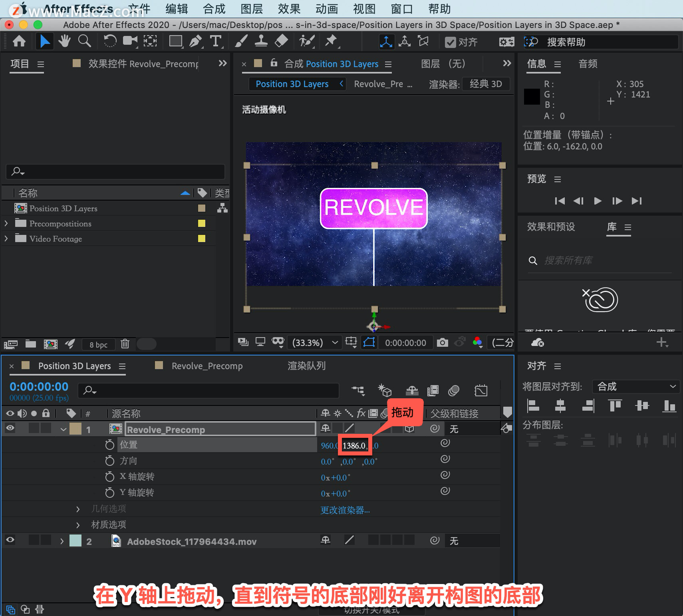This screenshot has width=683, height=616.
Task: Toggle the motion blur enable icon in timeline
Action: [x=454, y=390]
